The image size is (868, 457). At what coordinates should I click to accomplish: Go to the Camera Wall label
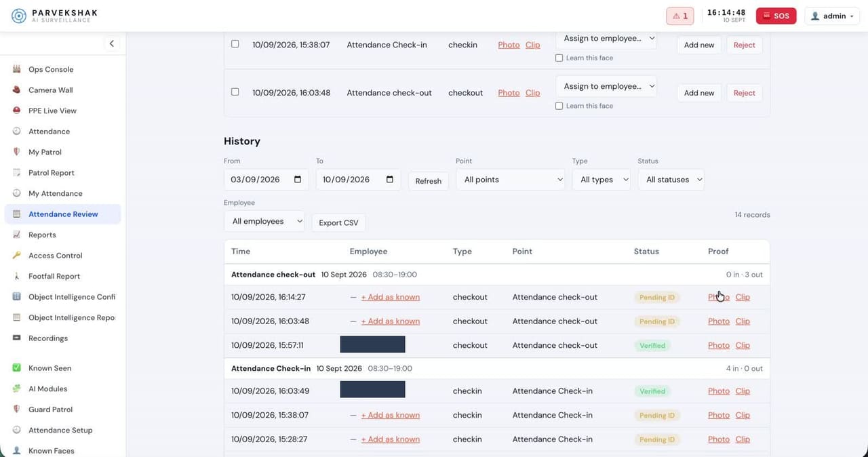(51, 90)
